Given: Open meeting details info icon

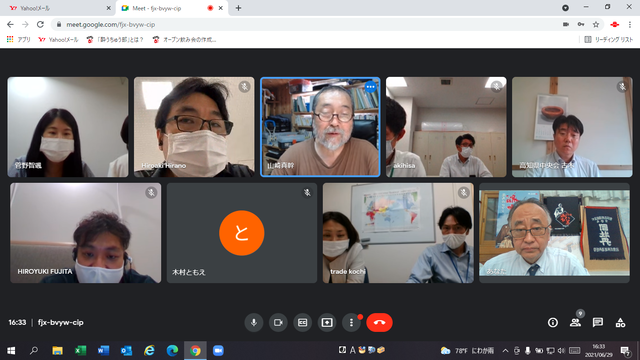Looking at the screenshot, I should coord(553,322).
